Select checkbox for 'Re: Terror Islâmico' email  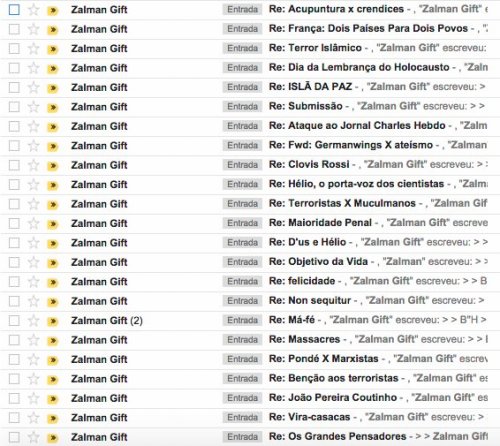coord(14,49)
